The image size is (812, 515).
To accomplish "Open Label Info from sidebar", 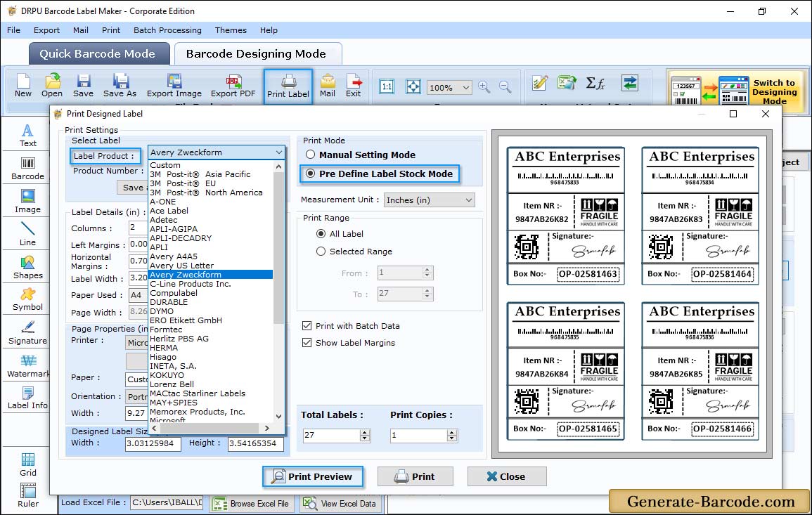I will point(27,398).
